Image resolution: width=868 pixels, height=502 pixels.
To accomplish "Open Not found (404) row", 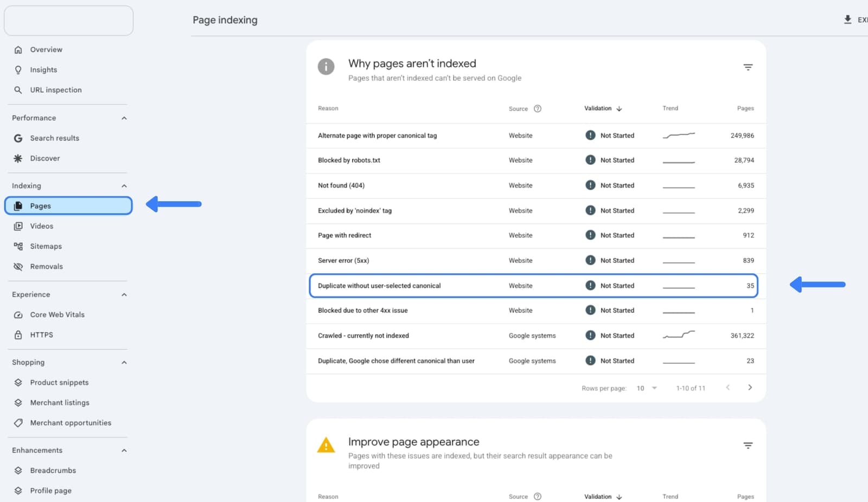I will 536,185.
